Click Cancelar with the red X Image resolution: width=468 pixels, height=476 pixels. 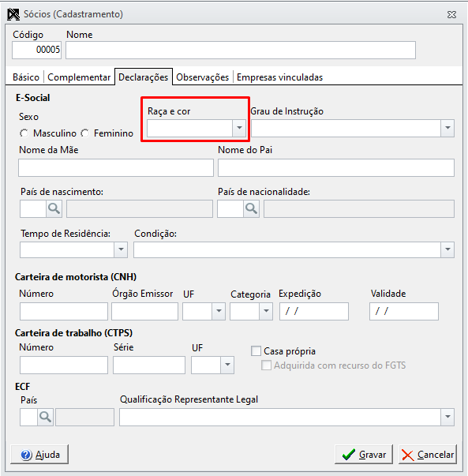coord(428,455)
